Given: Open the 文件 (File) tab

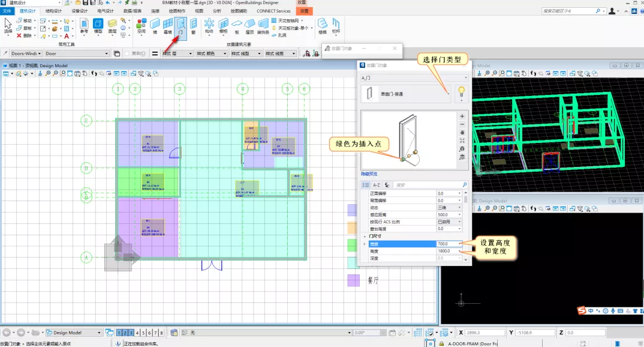Looking at the screenshot, I should (7, 11).
